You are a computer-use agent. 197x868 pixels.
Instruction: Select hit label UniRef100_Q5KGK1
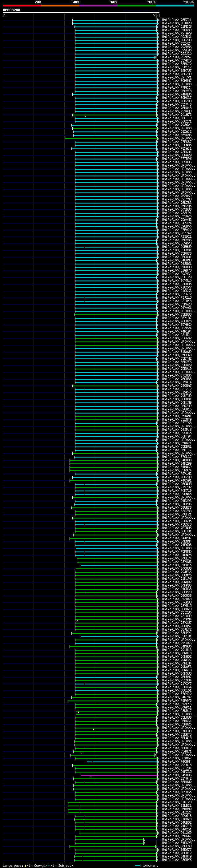(177, 443)
